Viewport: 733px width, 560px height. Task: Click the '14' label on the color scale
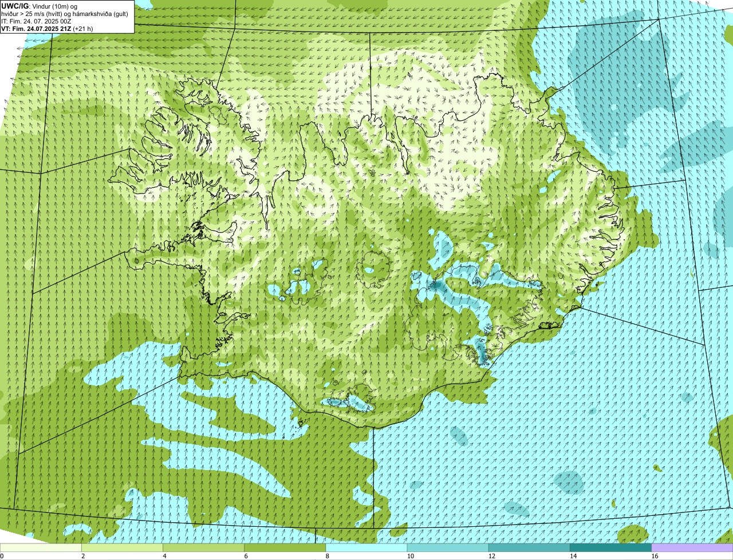(573, 556)
